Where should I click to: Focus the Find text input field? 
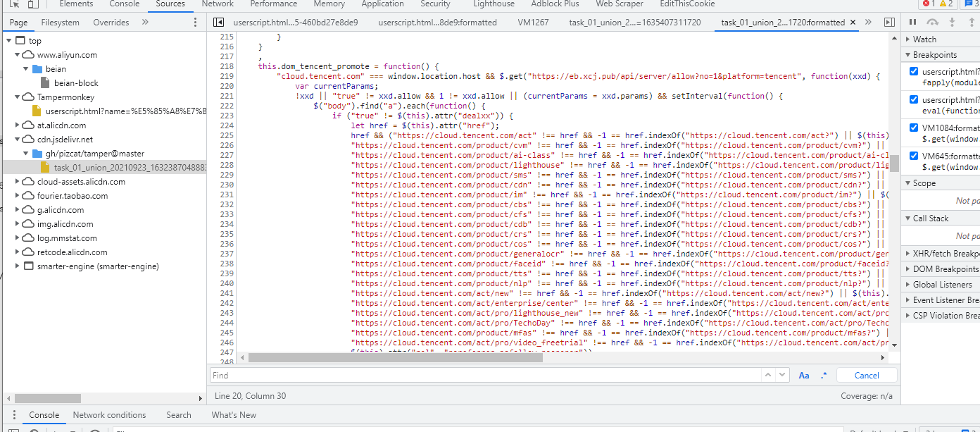click(x=486, y=376)
